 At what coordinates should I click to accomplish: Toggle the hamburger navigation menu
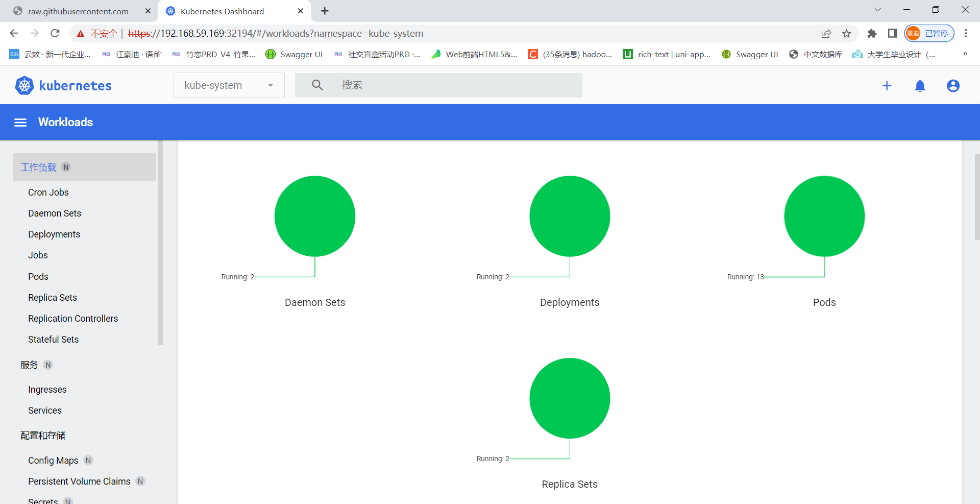pos(20,123)
